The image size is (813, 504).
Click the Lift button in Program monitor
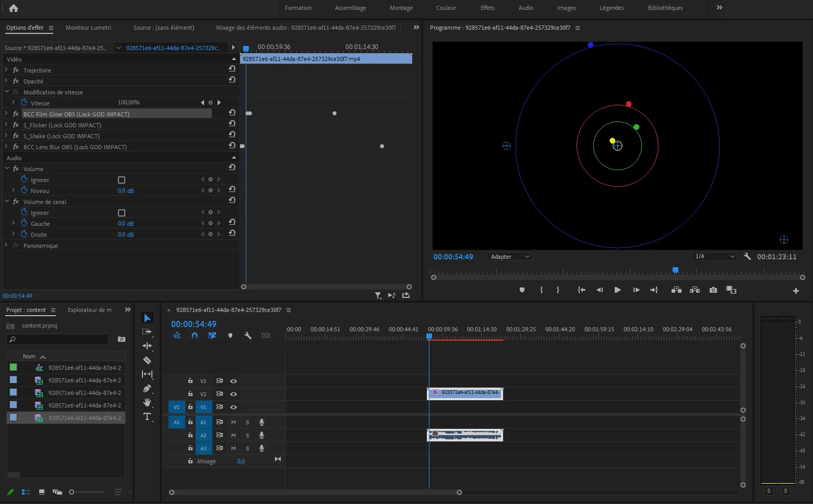tap(676, 290)
